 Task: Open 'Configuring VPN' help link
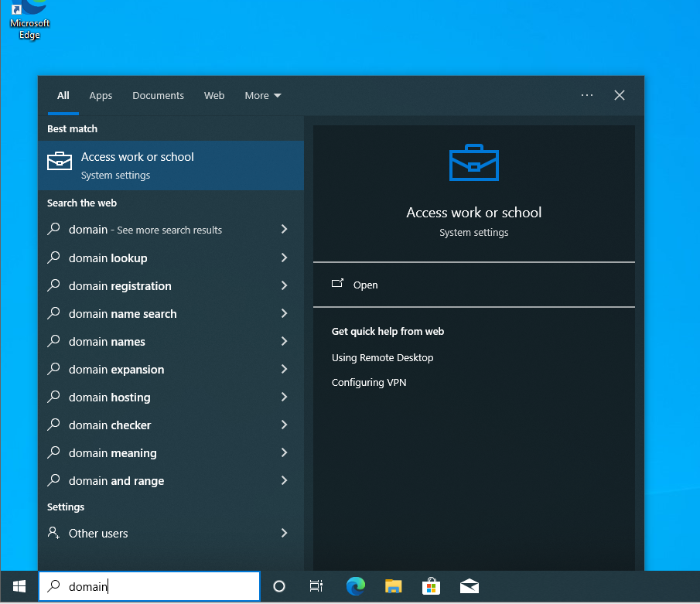tap(369, 383)
